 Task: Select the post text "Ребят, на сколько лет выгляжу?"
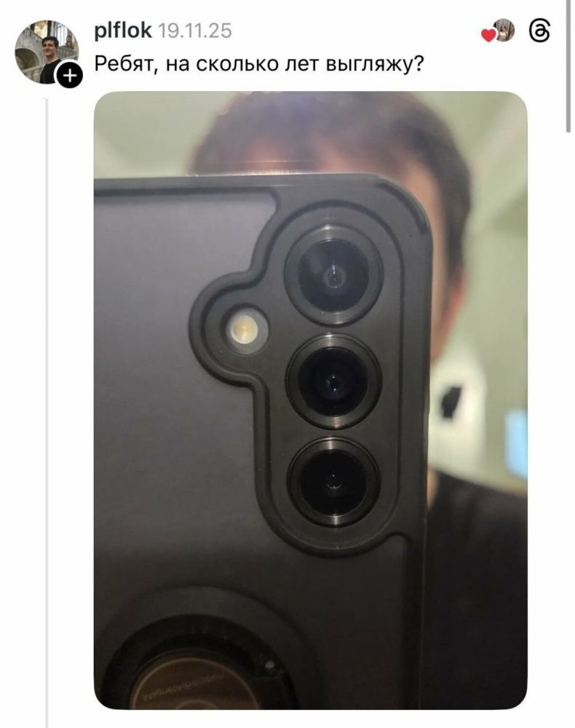tap(259, 64)
